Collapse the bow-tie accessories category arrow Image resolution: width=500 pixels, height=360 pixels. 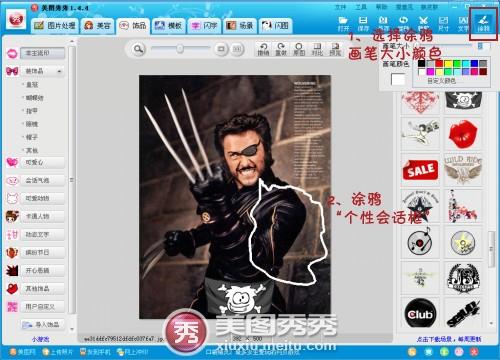click(x=59, y=71)
